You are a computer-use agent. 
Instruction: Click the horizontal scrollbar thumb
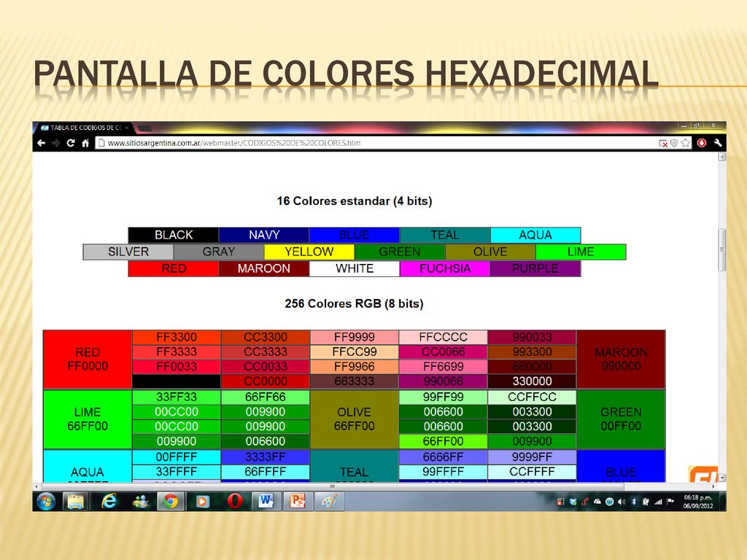tap(333, 486)
